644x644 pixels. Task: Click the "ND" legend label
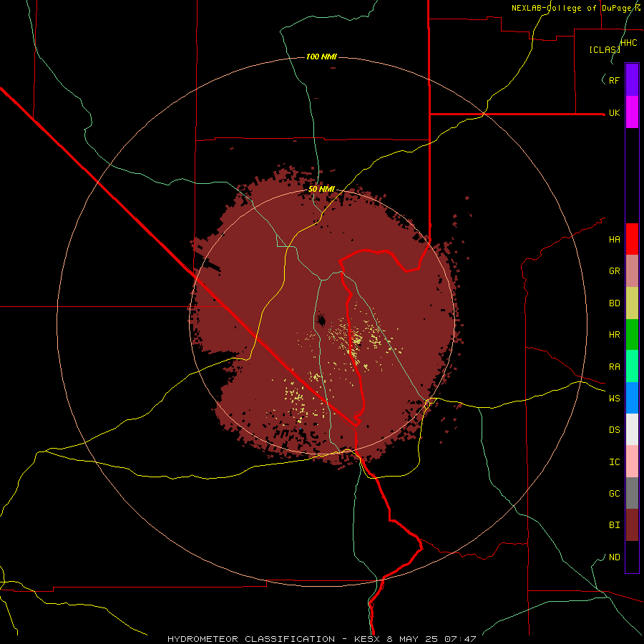(614, 557)
